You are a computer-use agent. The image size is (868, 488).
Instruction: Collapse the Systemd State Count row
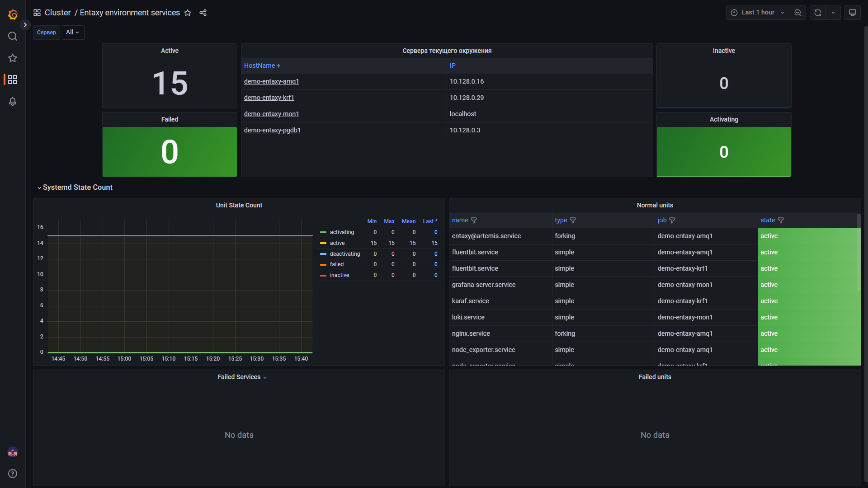click(x=75, y=188)
